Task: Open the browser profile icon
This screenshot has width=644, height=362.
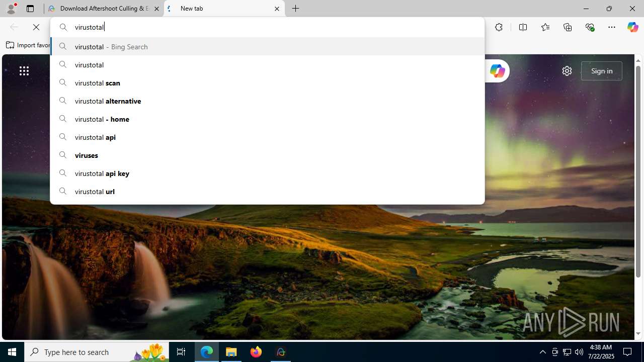Action: pos(11,9)
